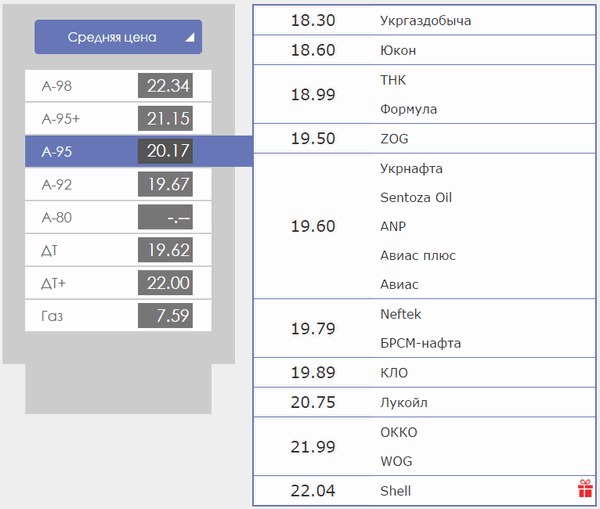Screen dimensions: 600x509
Task: Click the 18.60 price cell
Action: pos(313,51)
